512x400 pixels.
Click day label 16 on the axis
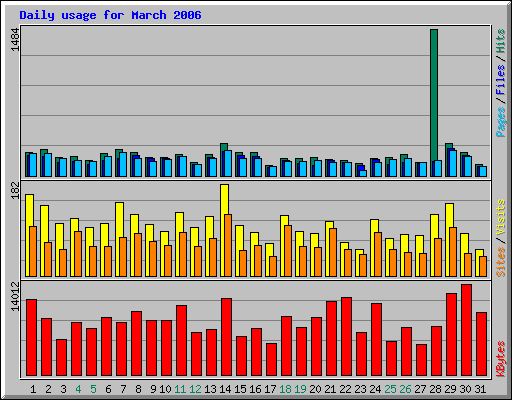[255, 389]
